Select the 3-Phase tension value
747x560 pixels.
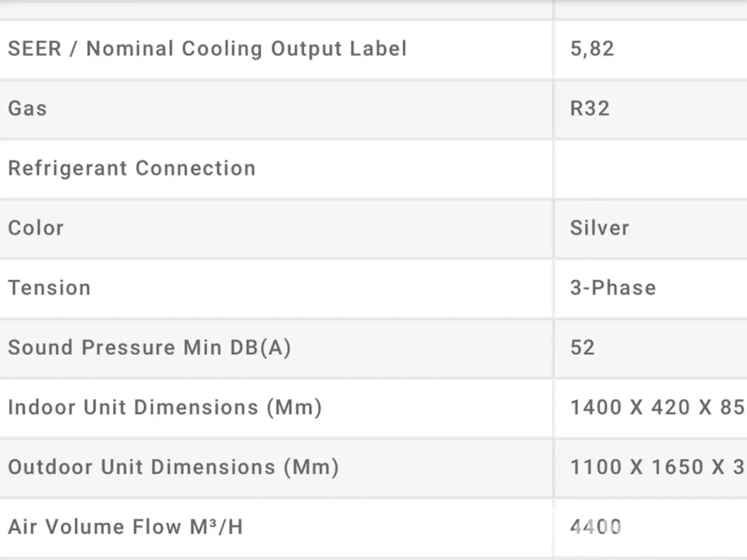613,288
